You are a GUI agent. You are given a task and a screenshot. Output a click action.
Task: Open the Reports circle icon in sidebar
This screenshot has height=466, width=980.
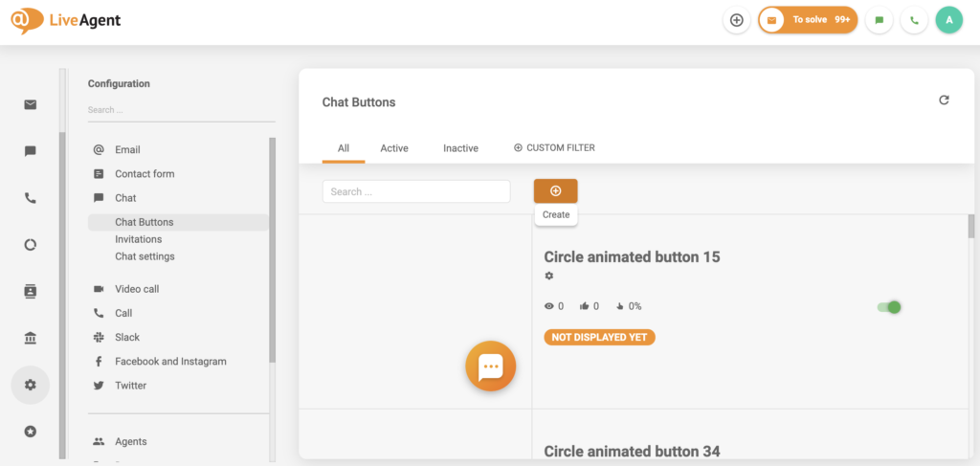coord(31,245)
